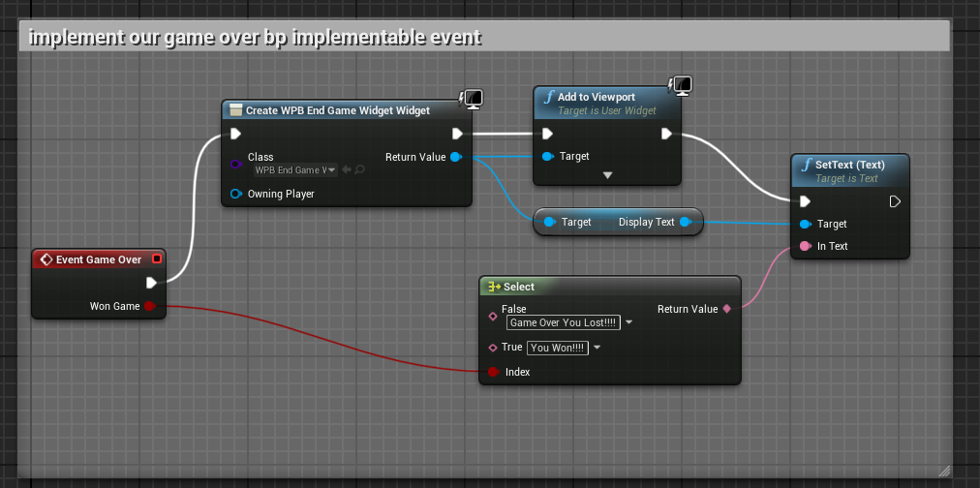This screenshot has width=980, height=488.
Task: Expand Add to Viewport advanced pins arrow
Action: click(x=607, y=175)
